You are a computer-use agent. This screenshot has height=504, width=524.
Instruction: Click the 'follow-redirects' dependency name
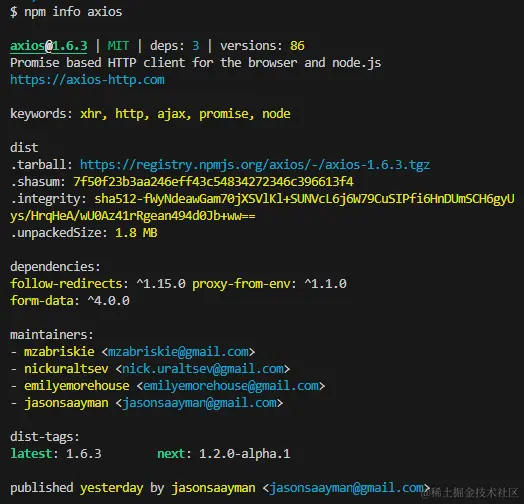[66, 284]
